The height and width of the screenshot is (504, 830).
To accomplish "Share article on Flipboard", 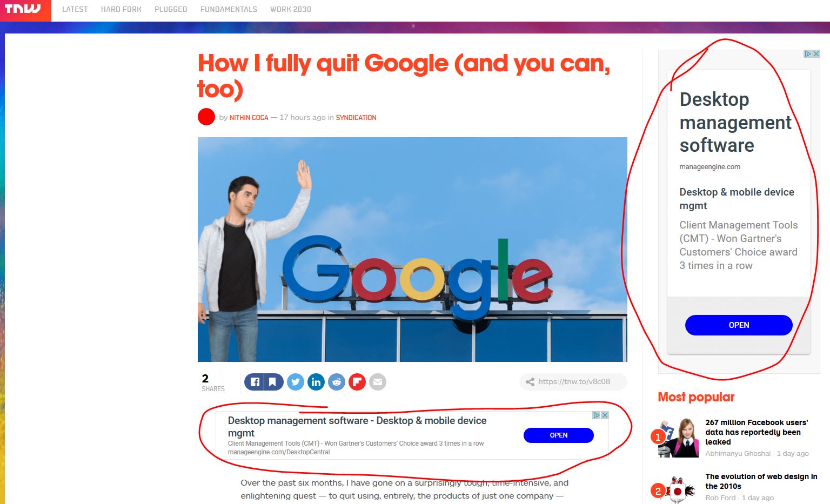I will pyautogui.click(x=357, y=382).
